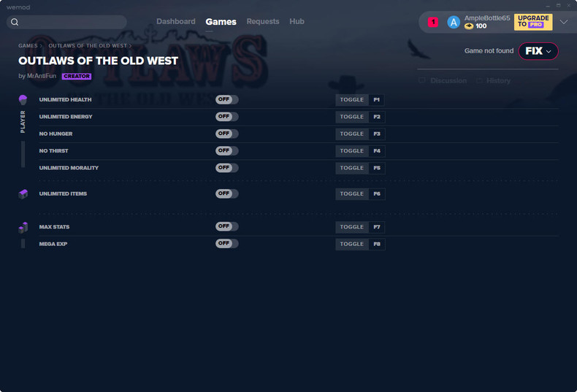Click Upgrade to Pro button
This screenshot has width=577, height=392.
point(533,22)
